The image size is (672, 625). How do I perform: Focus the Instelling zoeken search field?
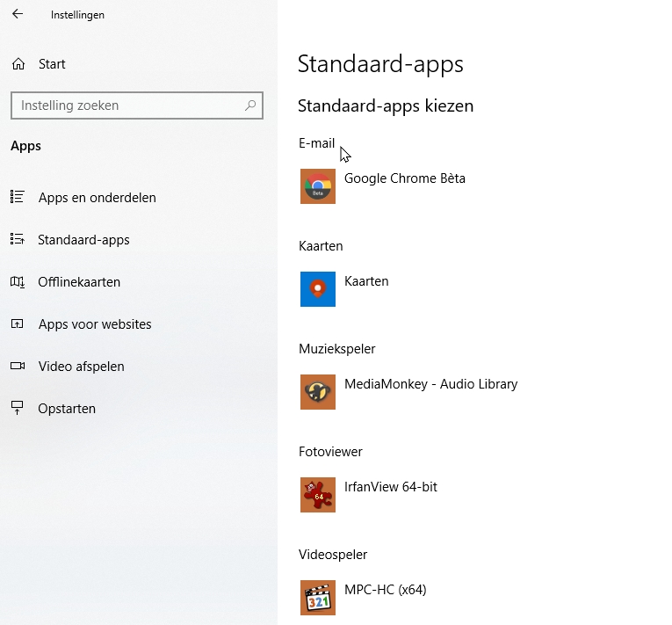[x=127, y=105]
